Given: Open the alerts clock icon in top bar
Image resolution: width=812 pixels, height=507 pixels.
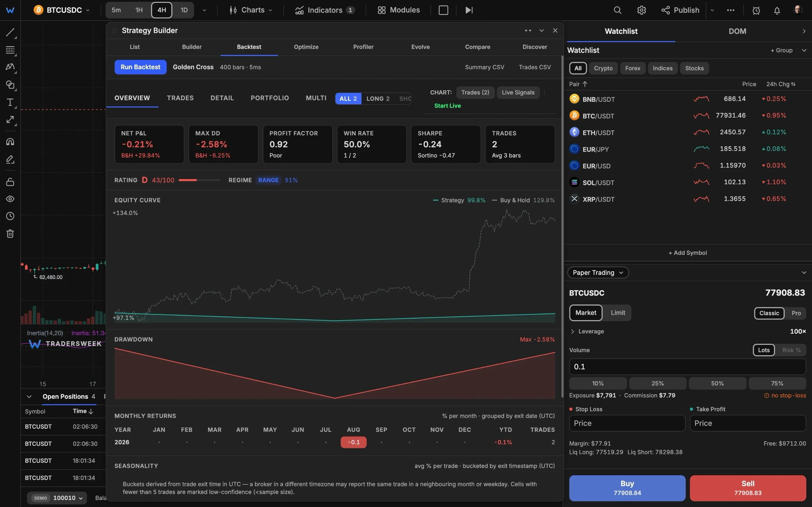Looking at the screenshot, I should tap(756, 10).
